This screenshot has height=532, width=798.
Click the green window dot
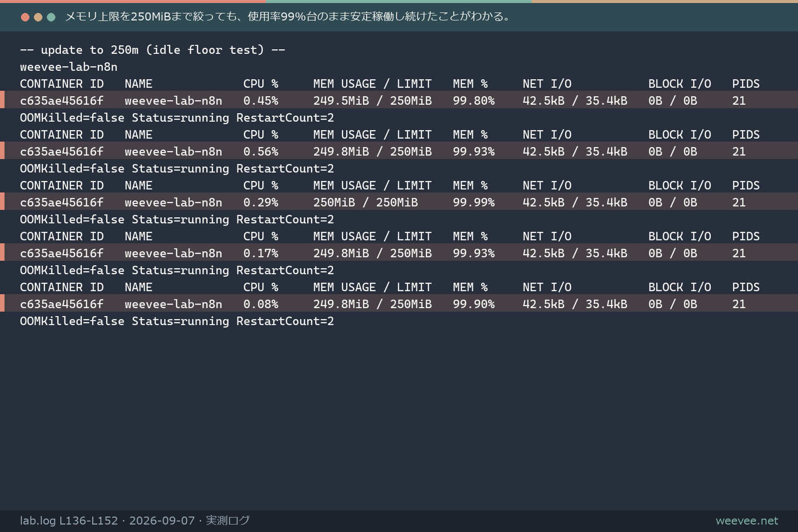coord(51,17)
